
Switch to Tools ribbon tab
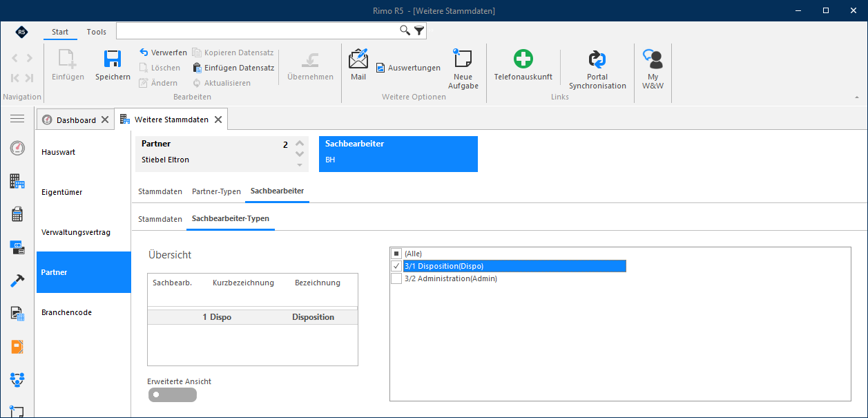point(97,32)
